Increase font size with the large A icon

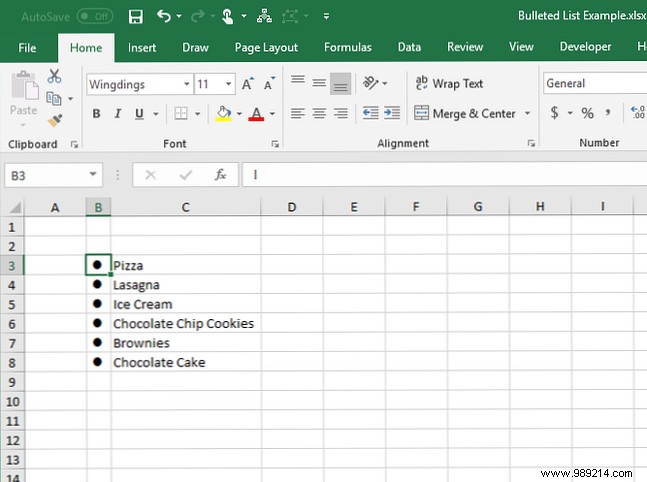click(248, 84)
